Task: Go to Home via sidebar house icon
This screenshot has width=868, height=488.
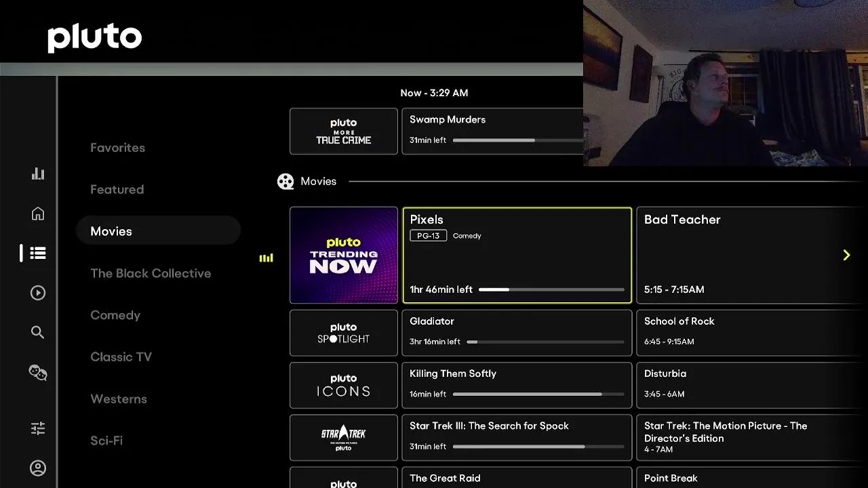Action: [38, 213]
